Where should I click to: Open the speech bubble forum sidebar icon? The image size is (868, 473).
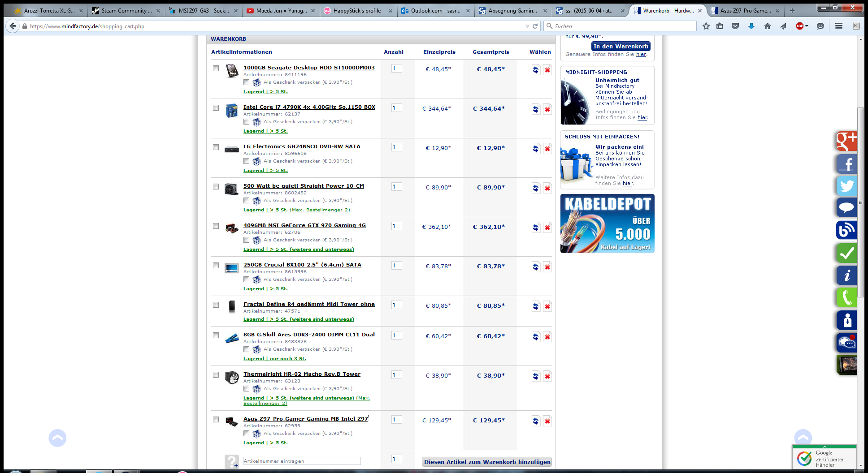846,208
